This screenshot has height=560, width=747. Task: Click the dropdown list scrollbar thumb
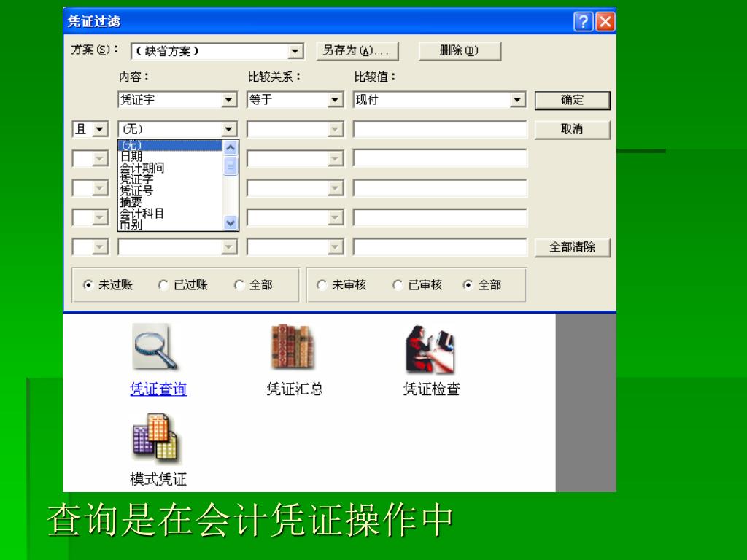coord(231,166)
